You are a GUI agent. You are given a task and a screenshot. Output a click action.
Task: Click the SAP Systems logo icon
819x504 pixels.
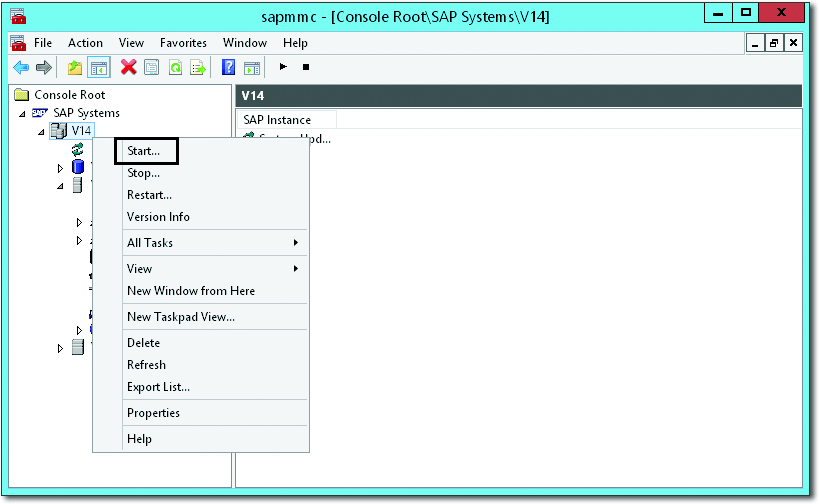point(40,113)
